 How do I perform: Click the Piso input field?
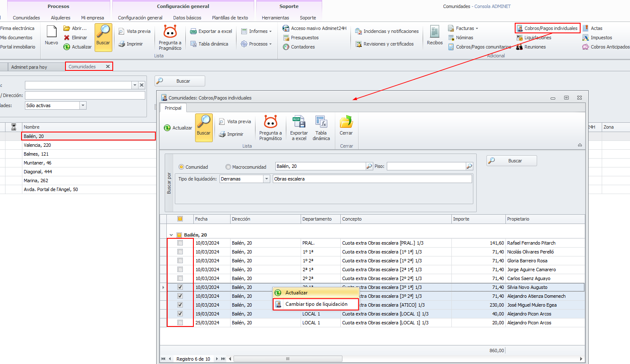pos(426,167)
